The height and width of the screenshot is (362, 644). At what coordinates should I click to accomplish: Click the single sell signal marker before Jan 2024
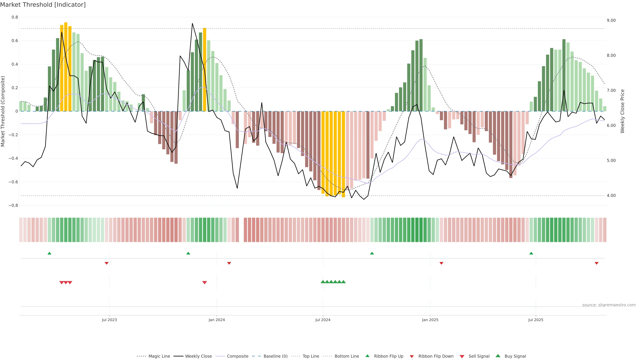pyautogui.click(x=204, y=283)
